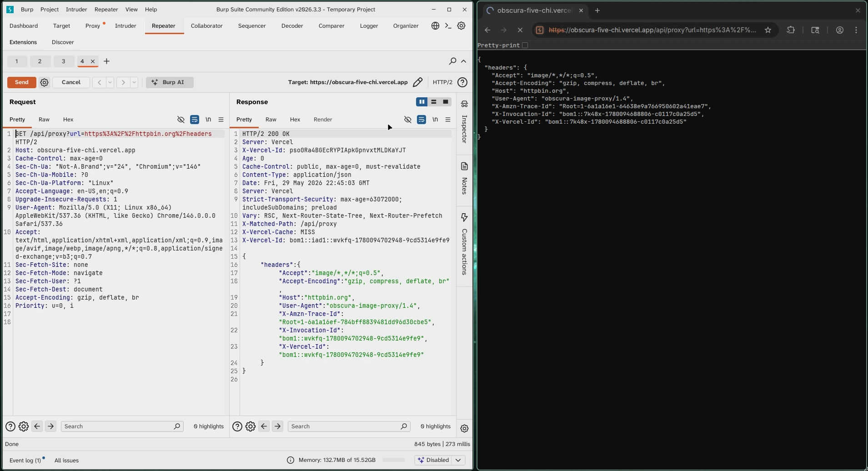Image resolution: width=868 pixels, height=471 pixels.
Task: Open Chrome extensions puzzle icon
Action: coord(791,30)
